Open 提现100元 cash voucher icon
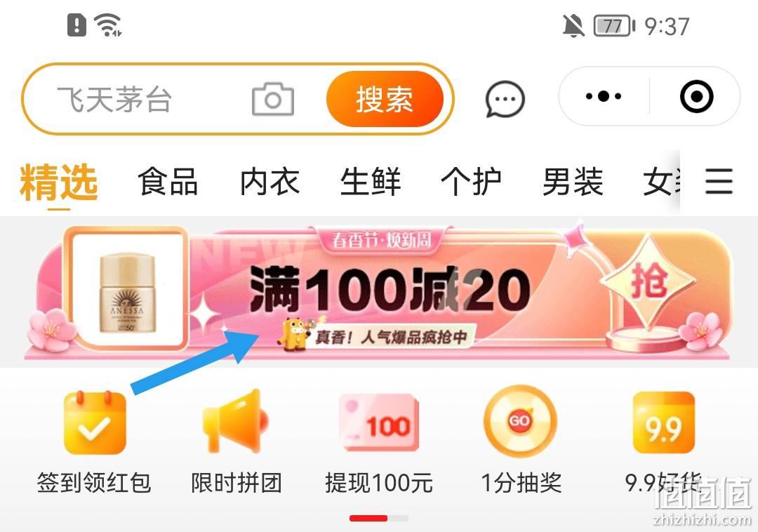The image size is (758, 532). point(379,423)
